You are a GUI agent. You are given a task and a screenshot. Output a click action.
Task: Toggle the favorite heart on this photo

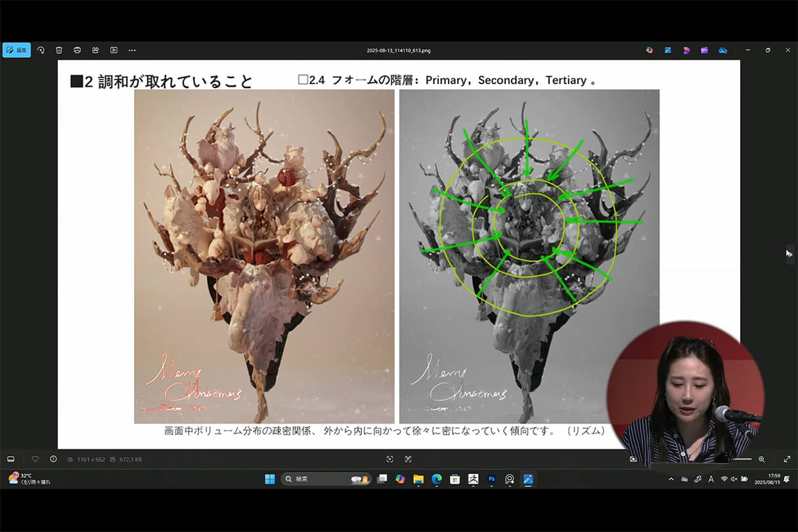coord(35,459)
